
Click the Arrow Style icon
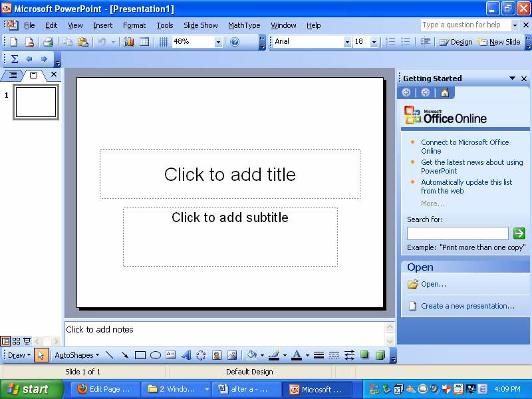(350, 355)
